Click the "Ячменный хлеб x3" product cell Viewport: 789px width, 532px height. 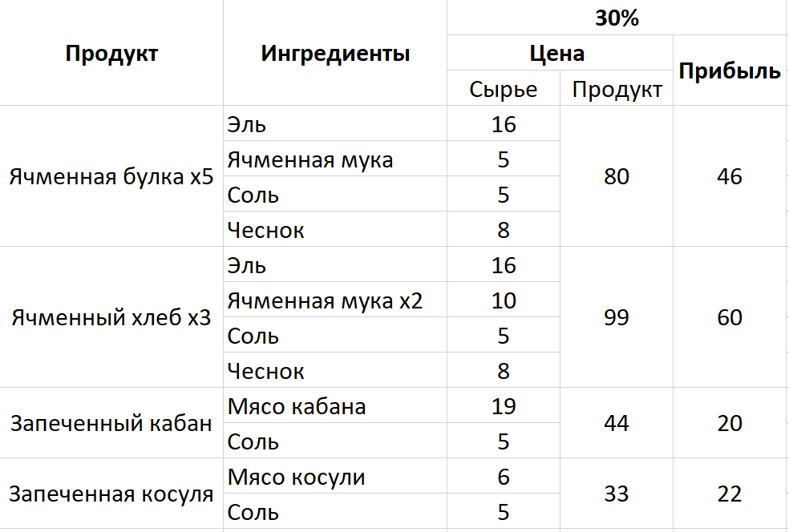pos(111,318)
